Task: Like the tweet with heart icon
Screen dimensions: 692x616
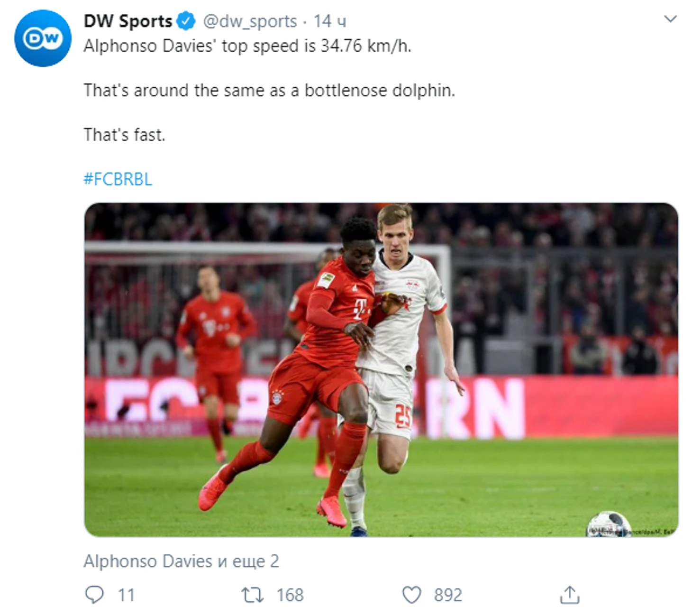Action: coord(411,595)
